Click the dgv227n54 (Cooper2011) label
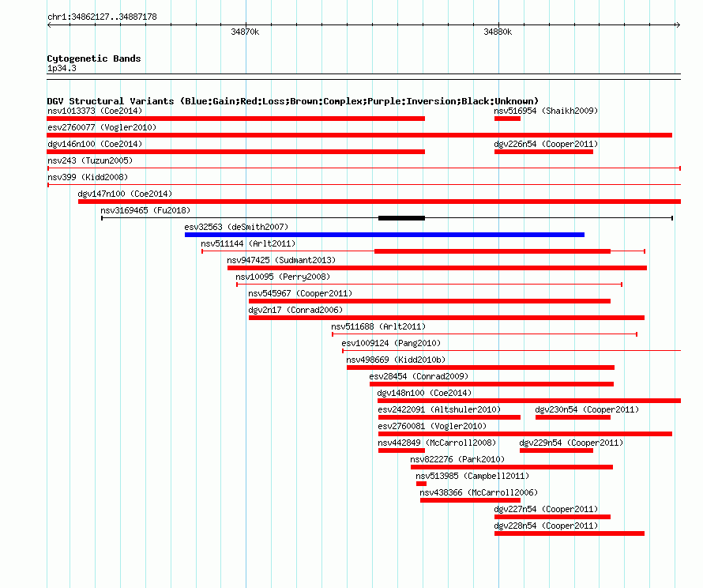Image resolution: width=703 pixels, height=588 pixels. (546, 509)
